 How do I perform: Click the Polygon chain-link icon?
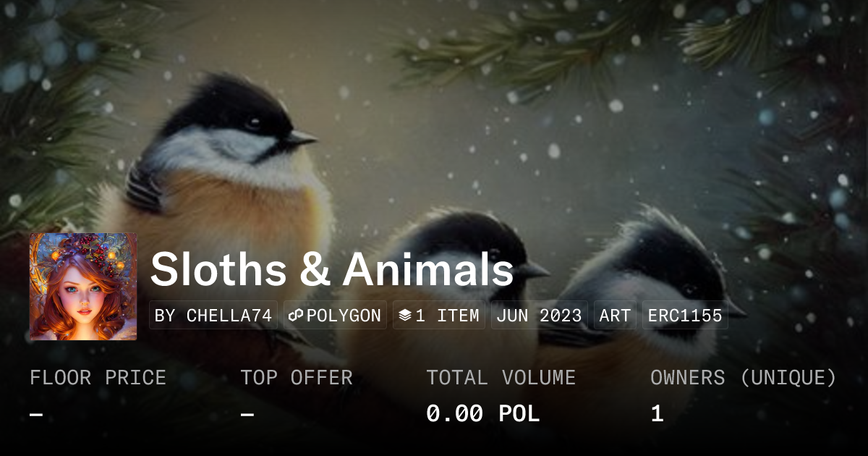coord(295,316)
